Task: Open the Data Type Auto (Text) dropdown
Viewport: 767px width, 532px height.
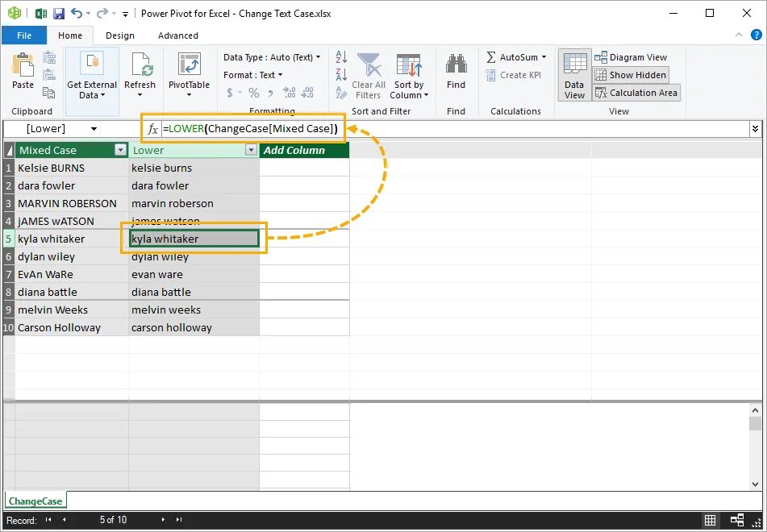Action: click(x=272, y=57)
